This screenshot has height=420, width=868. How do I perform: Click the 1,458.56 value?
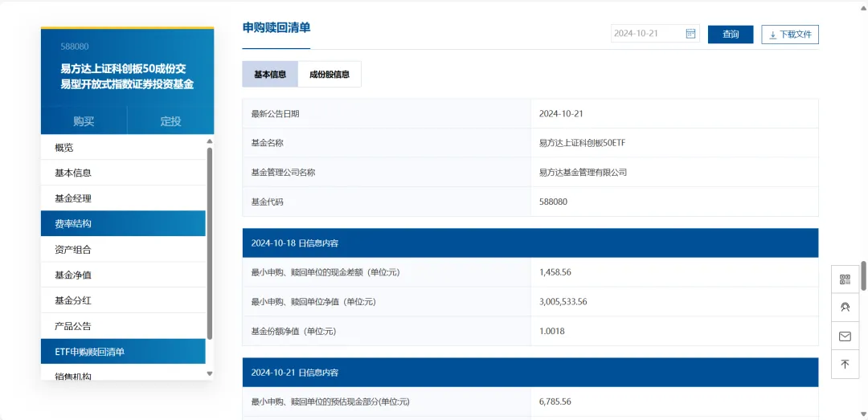point(556,272)
